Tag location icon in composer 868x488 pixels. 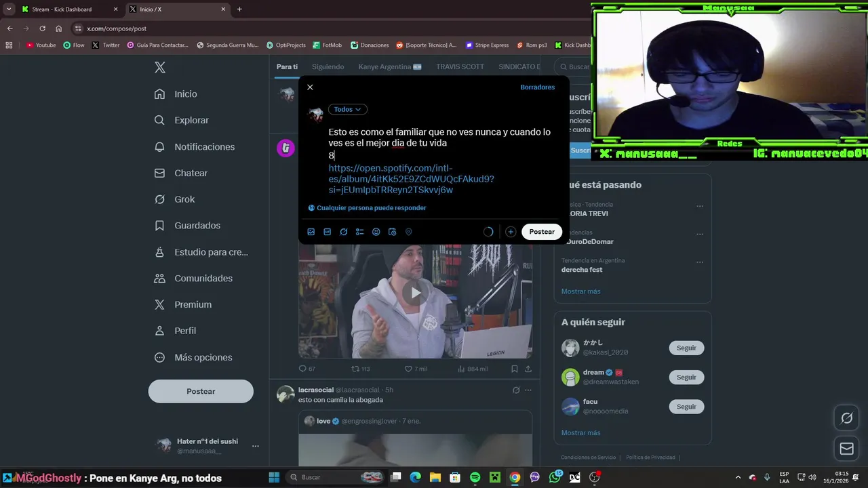click(409, 232)
